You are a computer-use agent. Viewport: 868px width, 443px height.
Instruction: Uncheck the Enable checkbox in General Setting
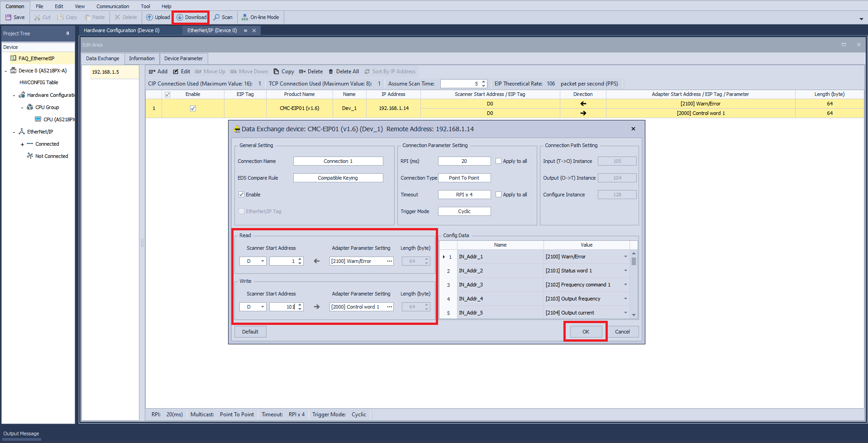(242, 195)
